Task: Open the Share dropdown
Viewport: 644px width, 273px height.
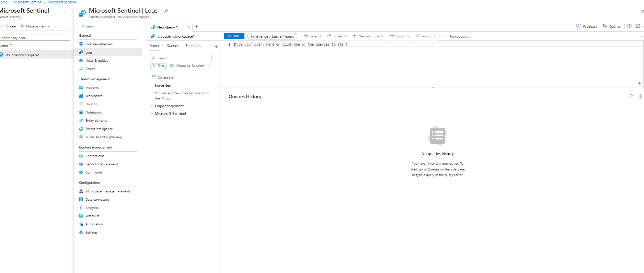Action: (337, 36)
